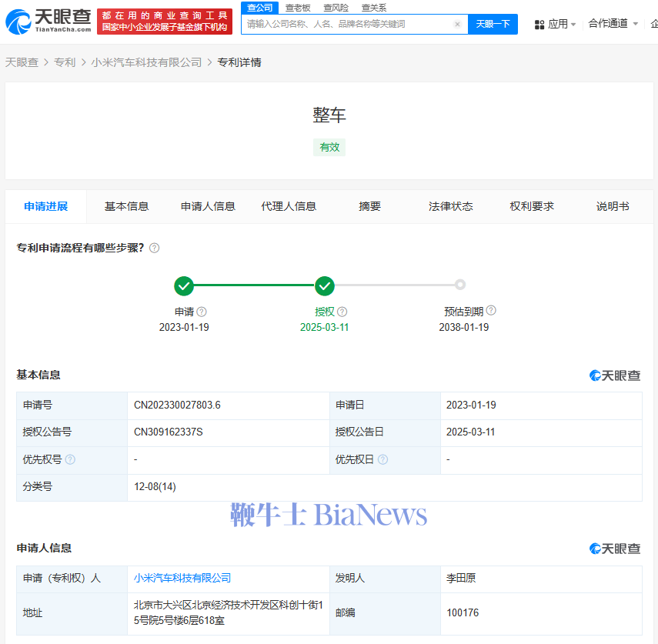Click the gray 预估到期 timeline circle
658x644 pixels.
coord(460,285)
